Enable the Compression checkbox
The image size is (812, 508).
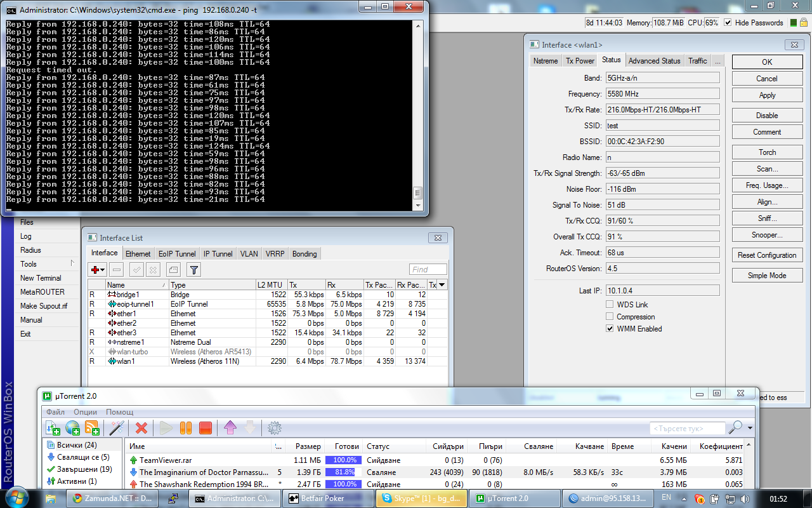[610, 317]
